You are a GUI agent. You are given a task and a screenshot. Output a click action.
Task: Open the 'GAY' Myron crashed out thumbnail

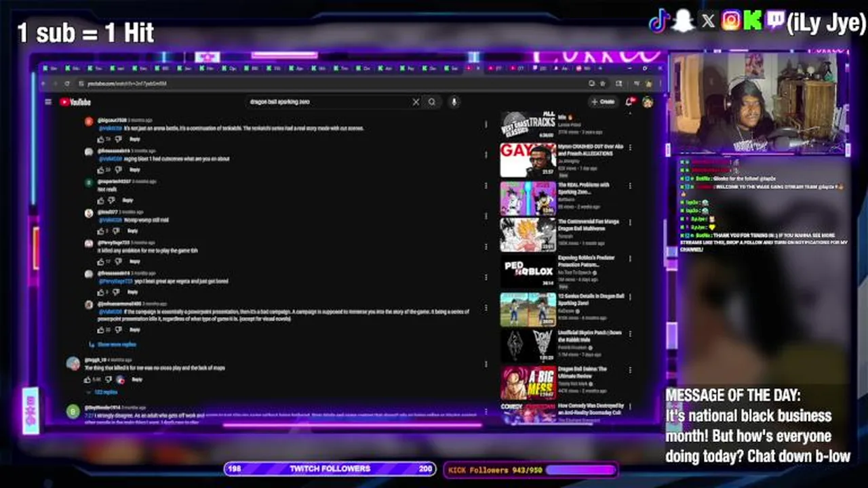[528, 160]
